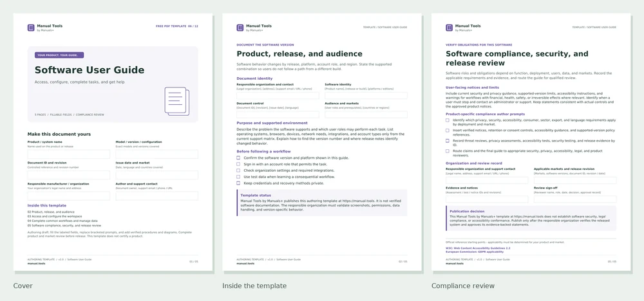This screenshot has width=644, height=301.
Task: Check 'Keep credentials and recovery methods private' box
Action: tap(238, 183)
